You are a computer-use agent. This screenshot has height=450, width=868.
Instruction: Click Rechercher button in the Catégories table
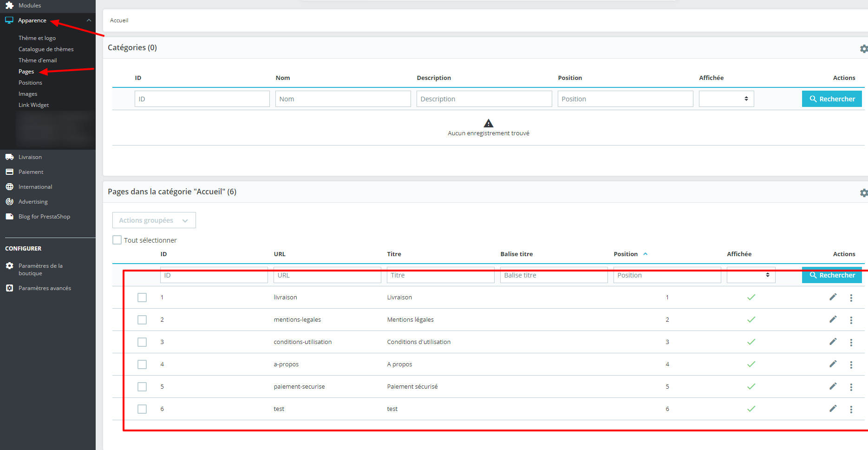(x=832, y=99)
